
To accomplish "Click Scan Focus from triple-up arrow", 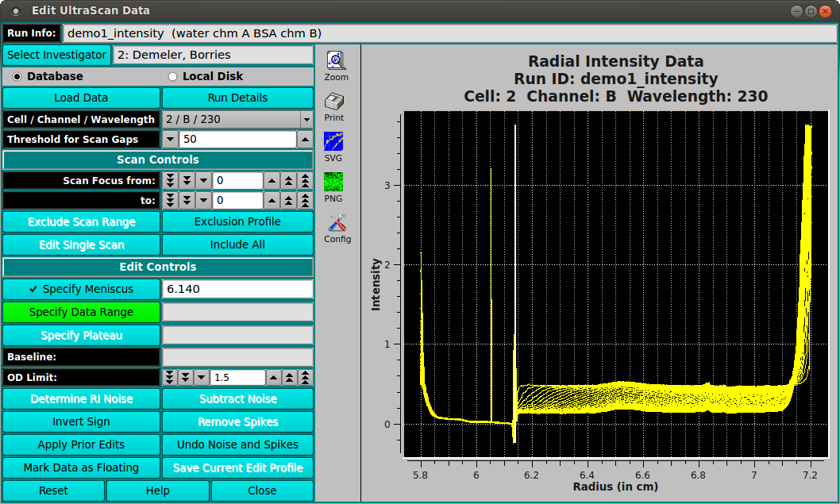I will pos(305,180).
